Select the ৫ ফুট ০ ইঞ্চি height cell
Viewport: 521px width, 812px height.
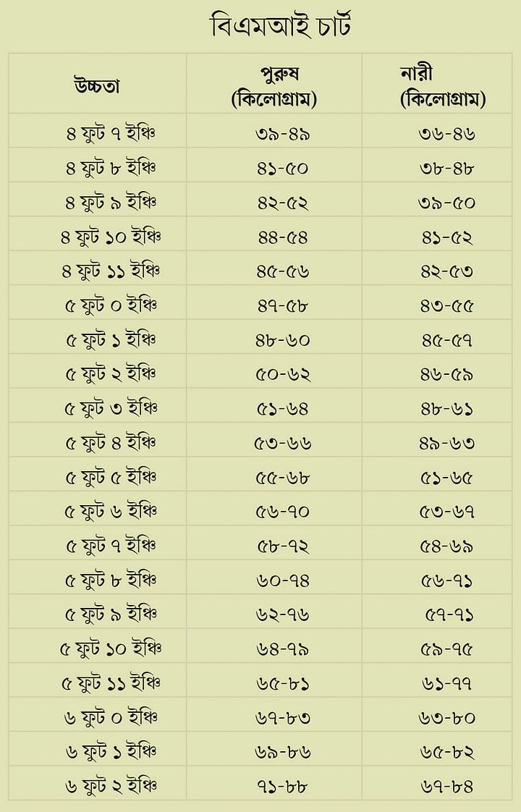click(111, 305)
